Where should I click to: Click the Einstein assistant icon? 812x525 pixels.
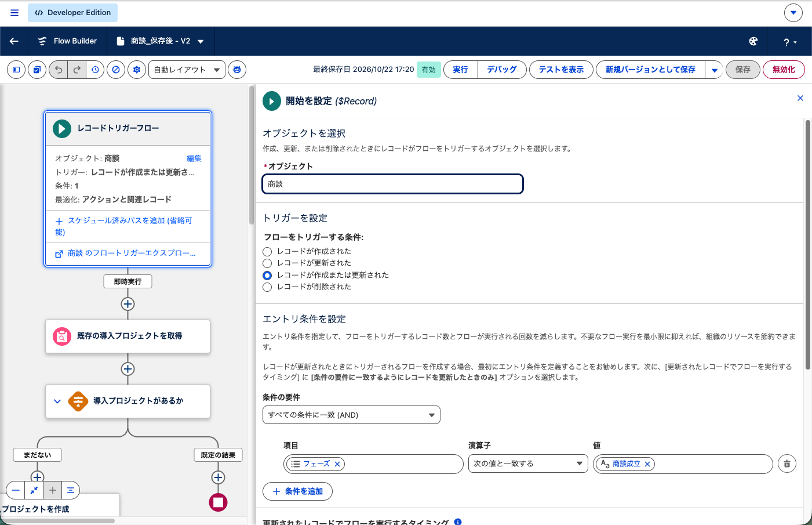[x=237, y=70]
